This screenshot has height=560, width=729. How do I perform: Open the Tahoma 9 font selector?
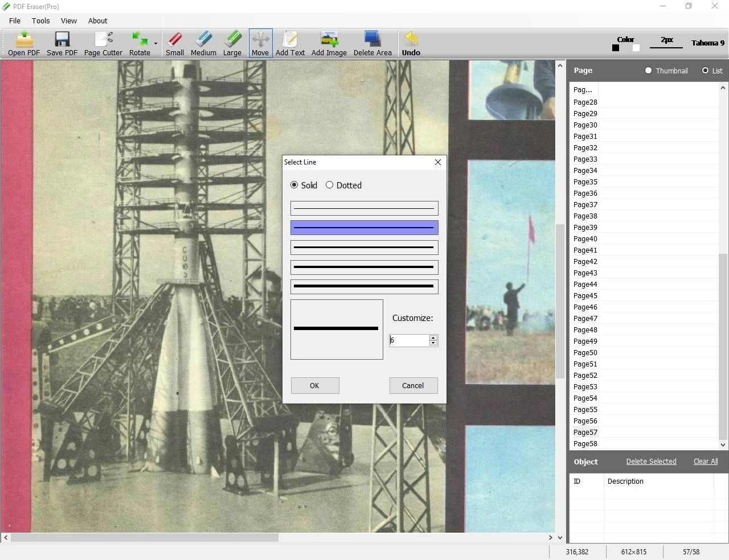pos(708,43)
